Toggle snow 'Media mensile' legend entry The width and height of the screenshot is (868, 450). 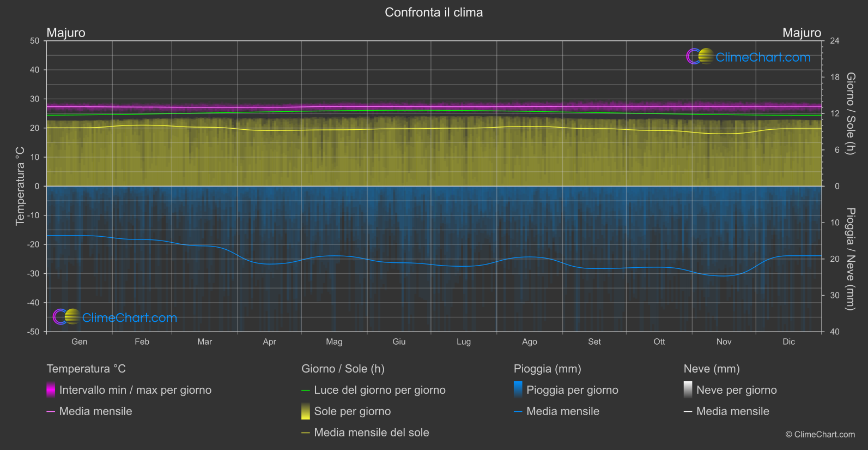click(x=732, y=411)
